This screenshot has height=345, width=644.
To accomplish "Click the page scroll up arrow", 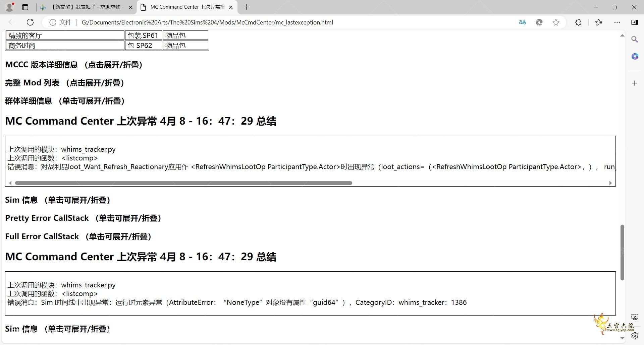I will click(622, 36).
